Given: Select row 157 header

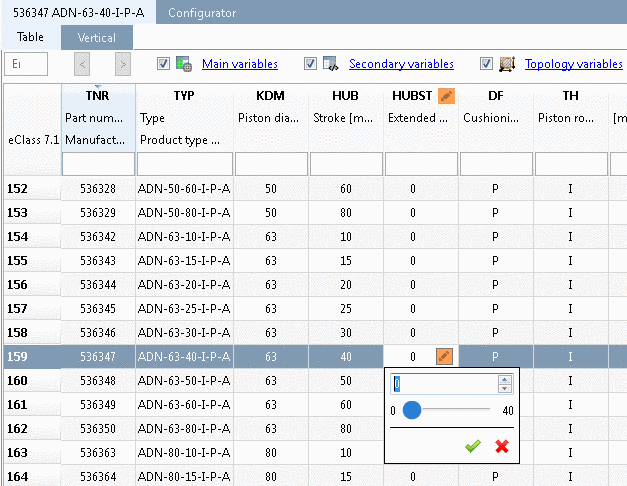Looking at the screenshot, I should tap(32, 308).
